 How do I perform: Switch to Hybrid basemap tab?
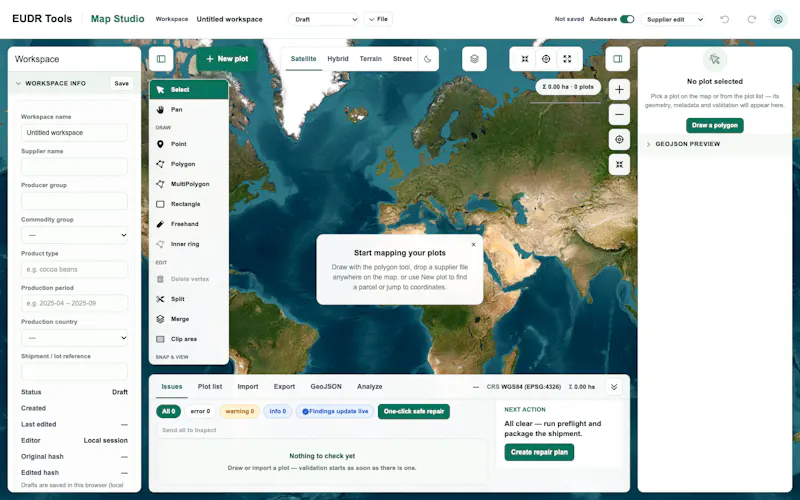click(x=338, y=59)
